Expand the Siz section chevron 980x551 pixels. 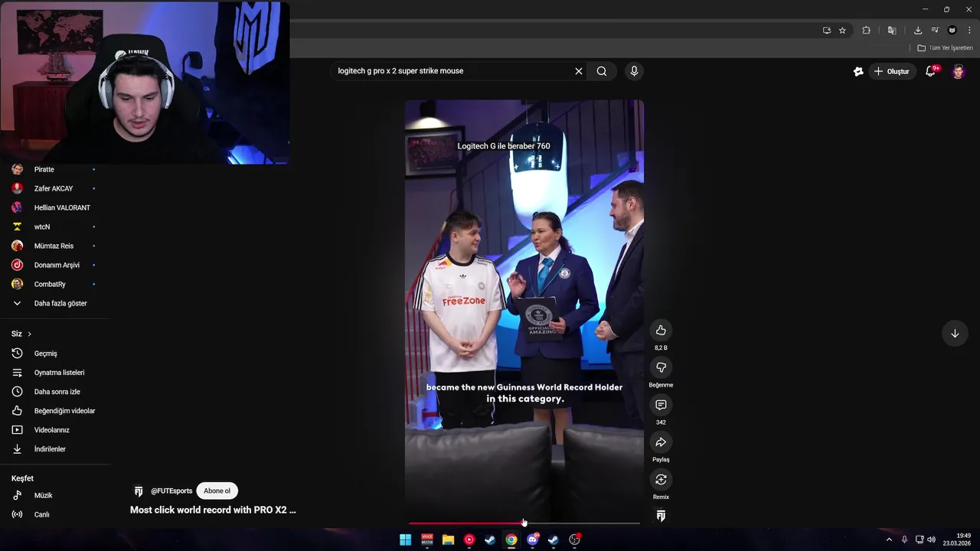click(29, 334)
